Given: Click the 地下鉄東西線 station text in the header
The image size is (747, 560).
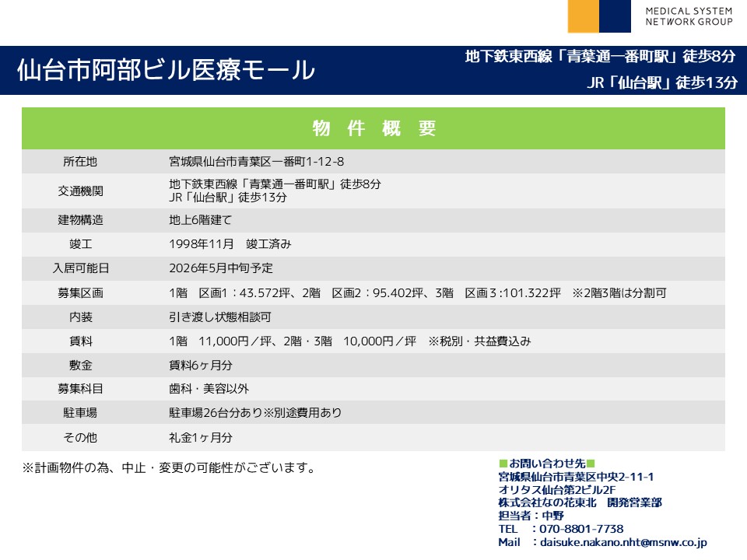Looking at the screenshot, I should pos(600,56).
